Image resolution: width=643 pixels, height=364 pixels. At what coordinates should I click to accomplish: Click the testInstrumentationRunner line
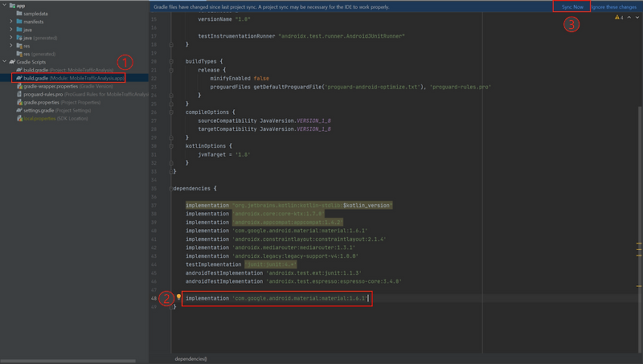(301, 36)
